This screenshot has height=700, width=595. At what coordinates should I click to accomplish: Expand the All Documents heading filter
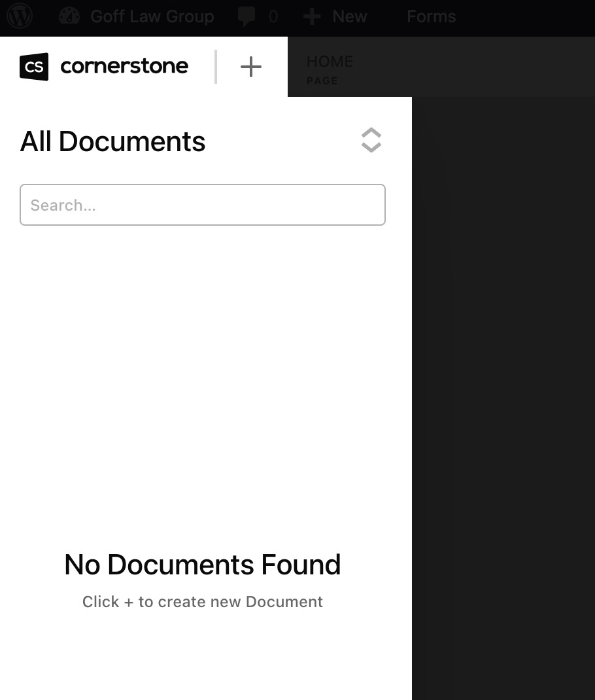[112, 141]
